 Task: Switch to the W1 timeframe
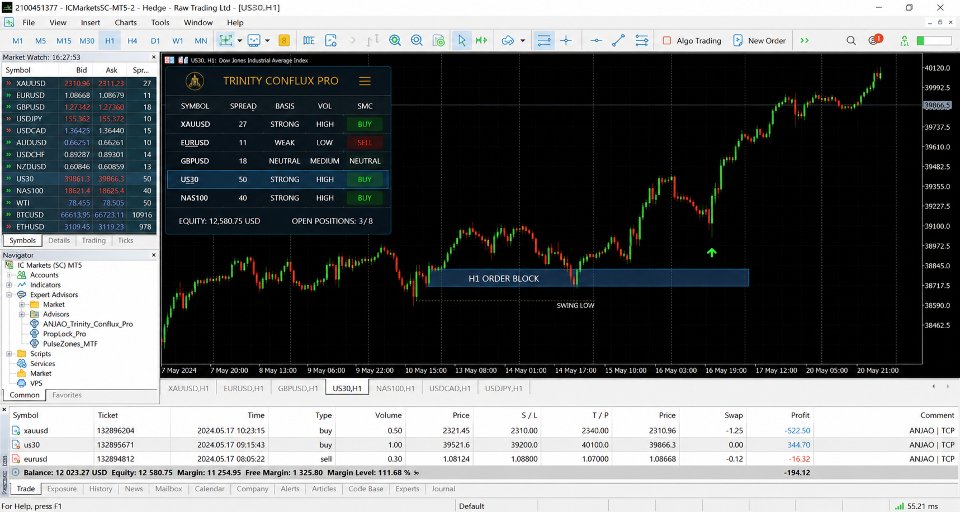pyautogui.click(x=178, y=40)
